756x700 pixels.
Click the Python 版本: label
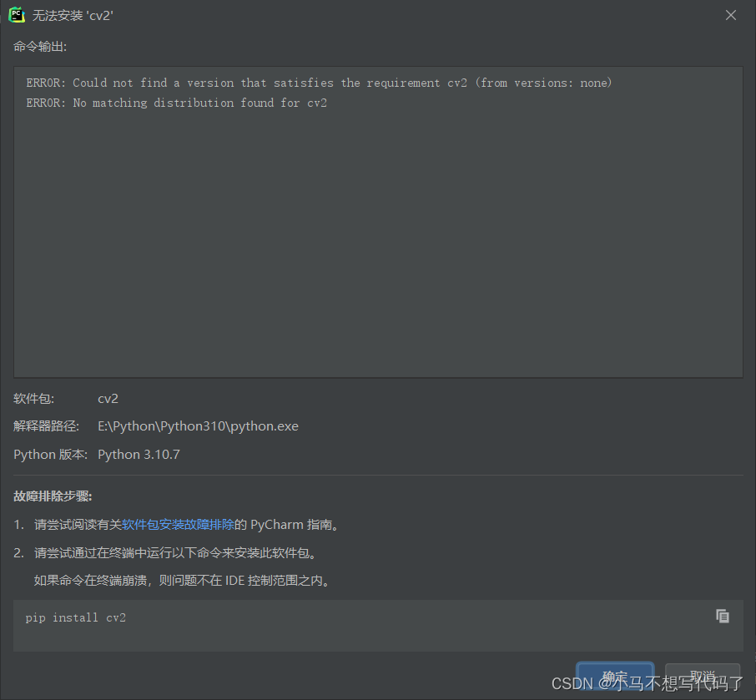click(51, 455)
